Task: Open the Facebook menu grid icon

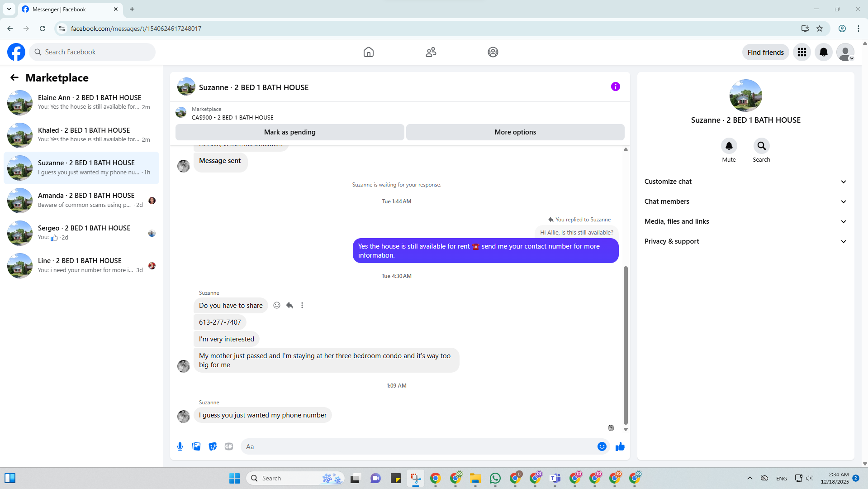Action: 802,52
